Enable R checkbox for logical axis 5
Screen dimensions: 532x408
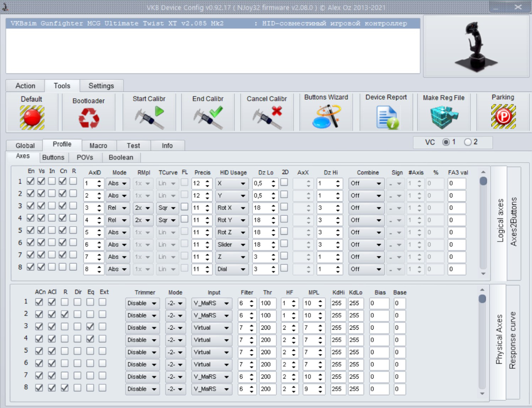click(x=73, y=230)
